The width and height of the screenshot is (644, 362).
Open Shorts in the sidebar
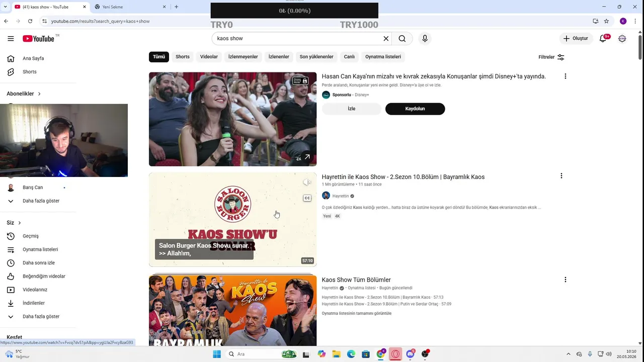[30, 72]
